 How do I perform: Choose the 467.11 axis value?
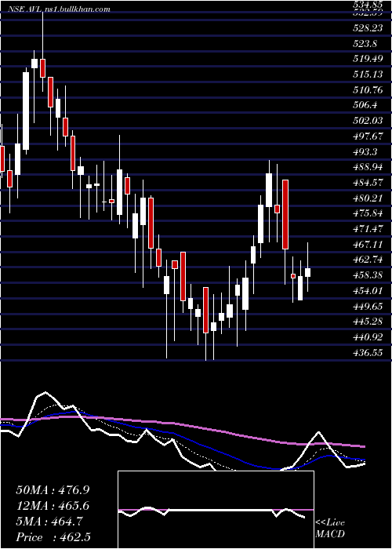(x=368, y=245)
